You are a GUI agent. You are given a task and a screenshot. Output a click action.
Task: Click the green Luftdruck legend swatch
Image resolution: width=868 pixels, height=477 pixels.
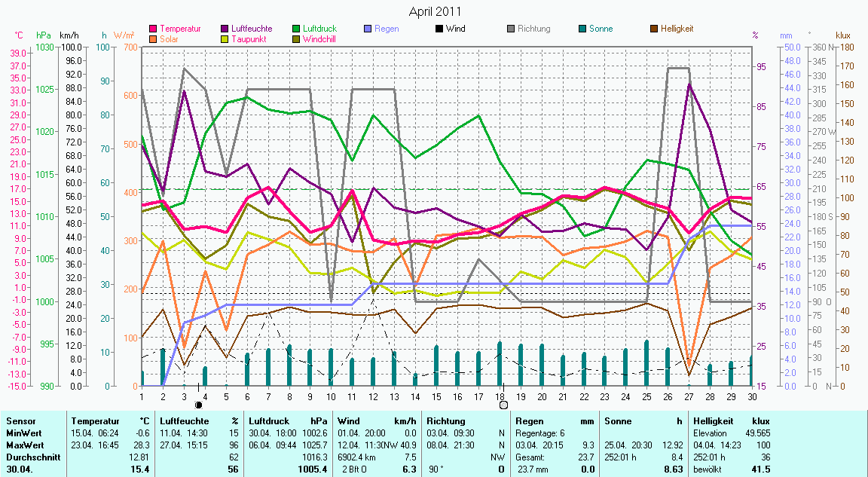pyautogui.click(x=297, y=29)
